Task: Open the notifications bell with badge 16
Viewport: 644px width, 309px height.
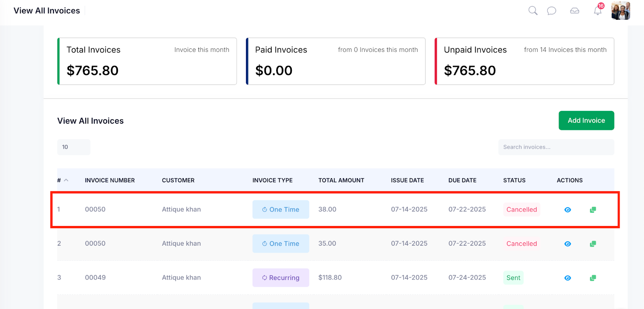Action: coord(598,10)
